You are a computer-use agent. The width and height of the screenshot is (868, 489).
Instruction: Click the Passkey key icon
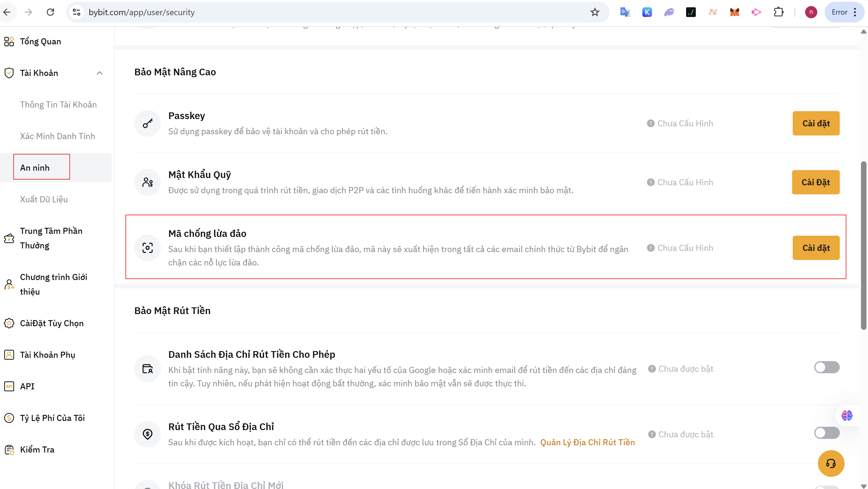(147, 123)
